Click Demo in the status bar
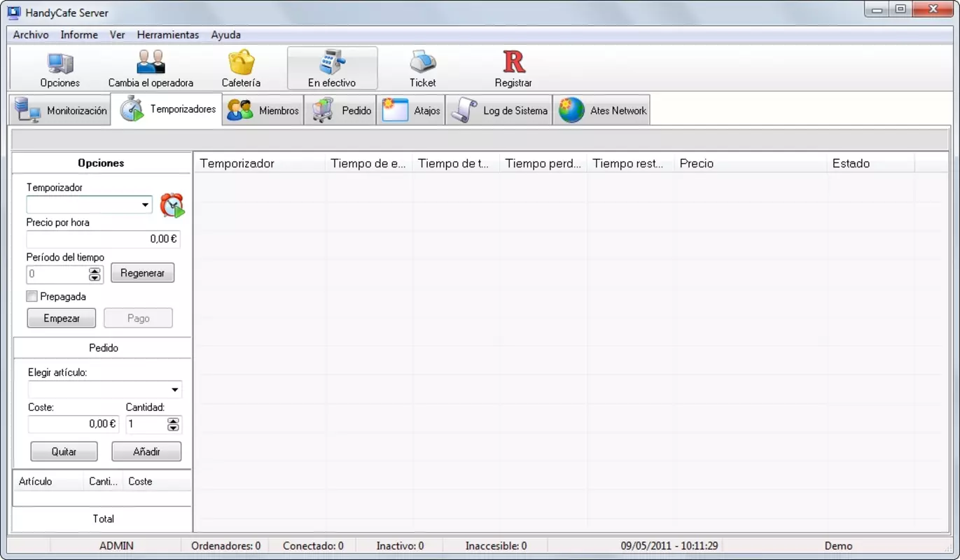The image size is (960, 560). pos(838,546)
